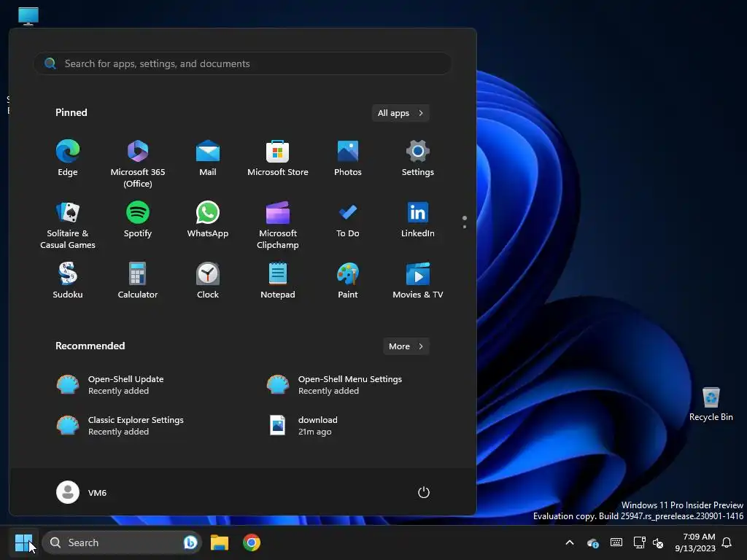This screenshot has height=560, width=747.
Task: Open the OneDrive cloud tray icon
Action: pos(592,542)
